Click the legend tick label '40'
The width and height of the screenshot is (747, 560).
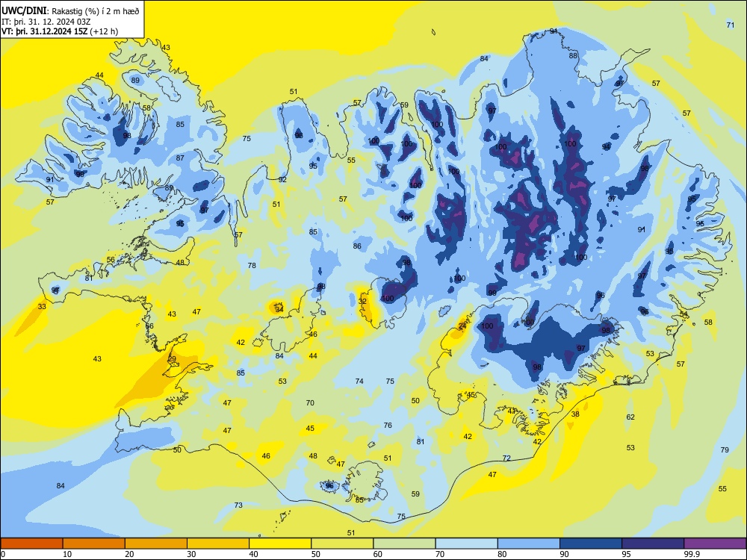pos(253,554)
